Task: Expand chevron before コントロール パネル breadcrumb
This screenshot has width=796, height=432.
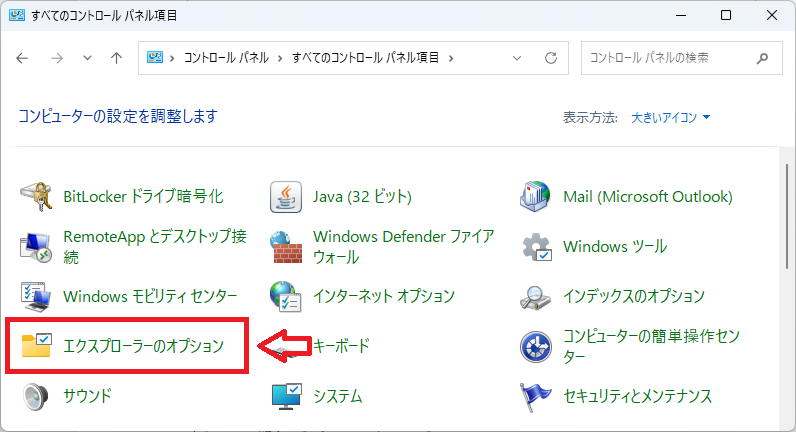Action: (172, 58)
